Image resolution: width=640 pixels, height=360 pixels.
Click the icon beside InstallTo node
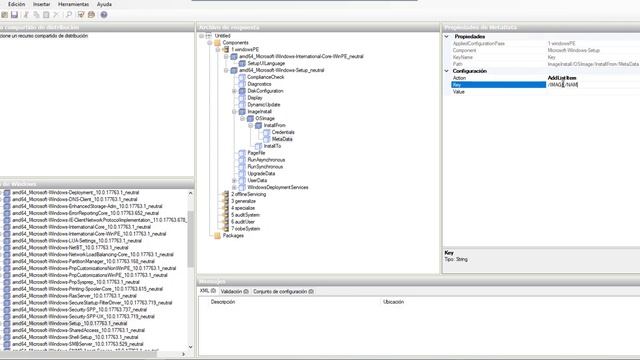(258, 146)
